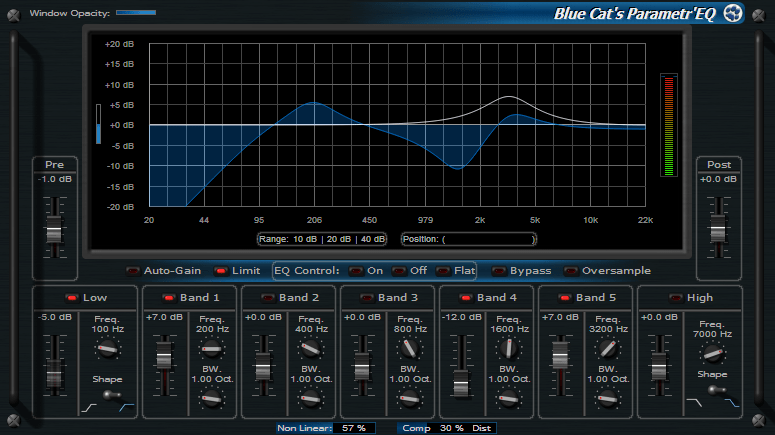This screenshot has height=435, width=775.
Task: Click Band 4 -12.0 dB gain value
Action: tap(461, 317)
